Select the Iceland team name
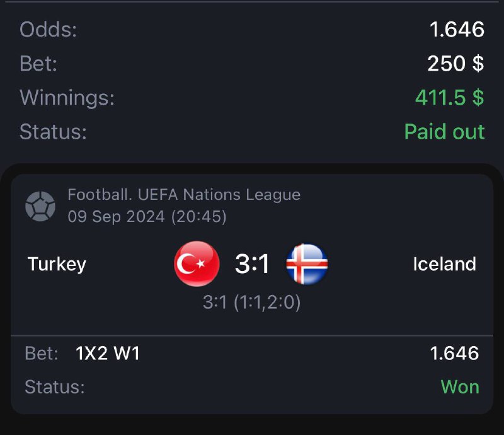Image resolution: width=504 pixels, height=435 pixels. click(x=444, y=264)
